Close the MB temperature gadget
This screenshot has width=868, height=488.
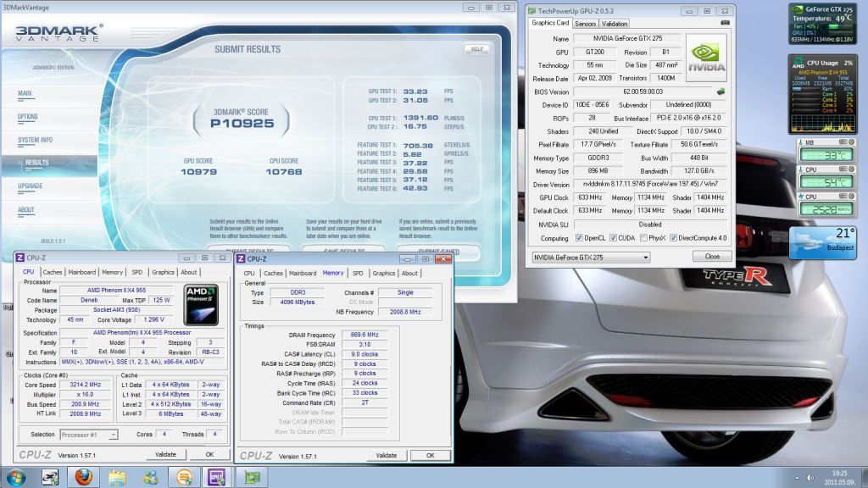pos(851,142)
